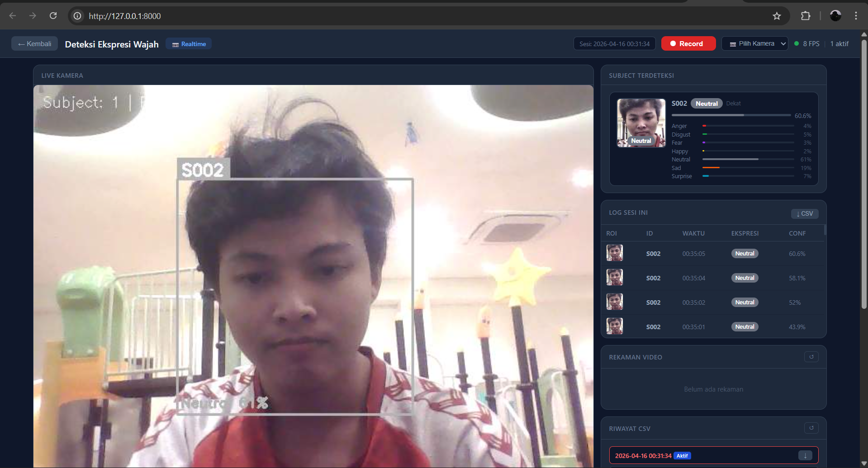The height and width of the screenshot is (468, 868).
Task: Click the Happy emotion label
Action: click(679, 151)
